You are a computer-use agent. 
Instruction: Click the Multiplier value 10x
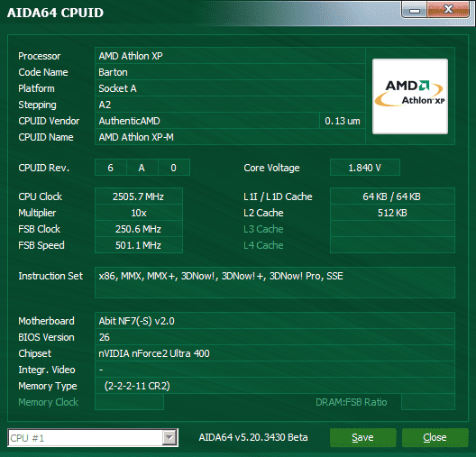click(x=139, y=213)
